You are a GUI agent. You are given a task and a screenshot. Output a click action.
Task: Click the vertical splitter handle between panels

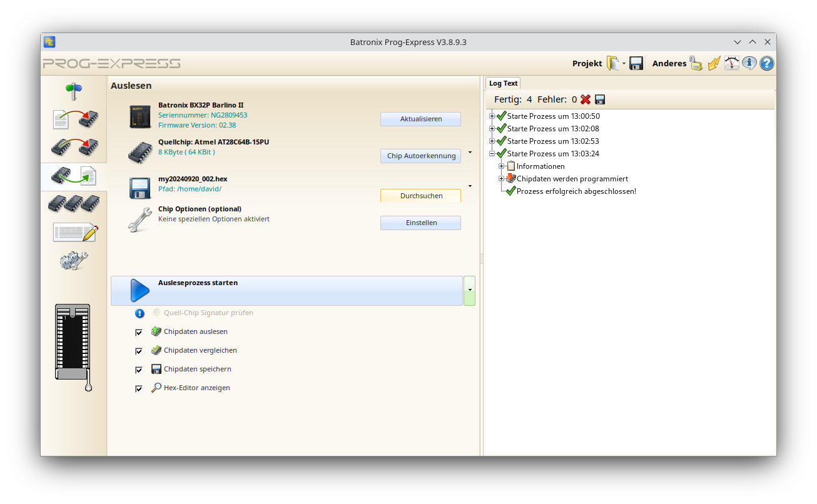coord(482,259)
